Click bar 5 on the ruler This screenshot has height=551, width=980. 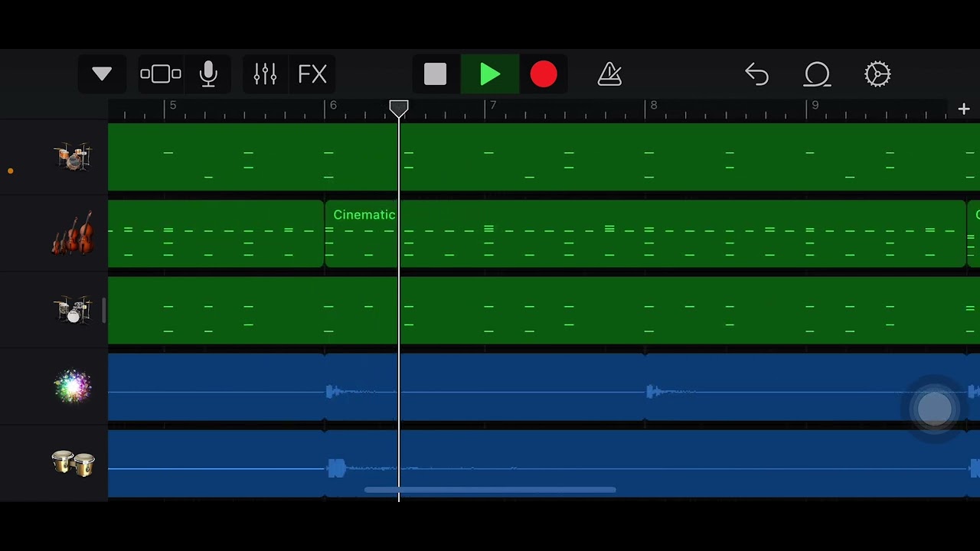173,106
